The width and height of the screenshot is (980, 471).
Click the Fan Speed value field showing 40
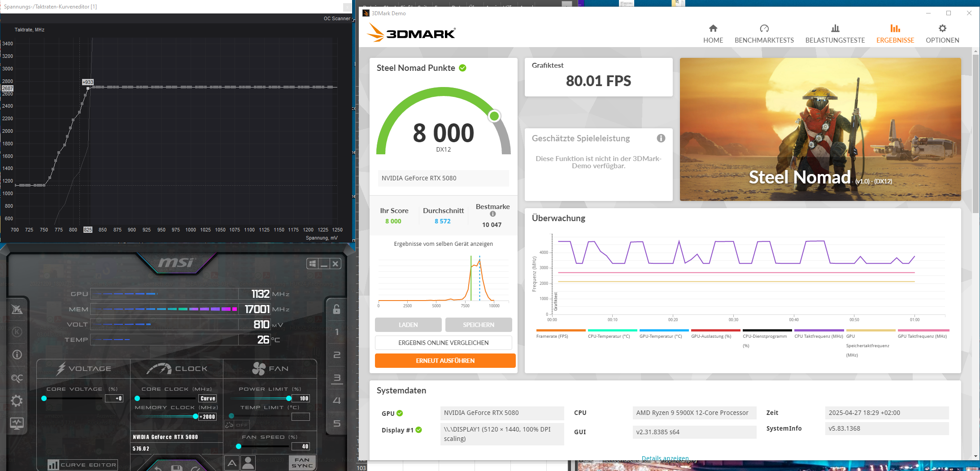tap(301, 446)
